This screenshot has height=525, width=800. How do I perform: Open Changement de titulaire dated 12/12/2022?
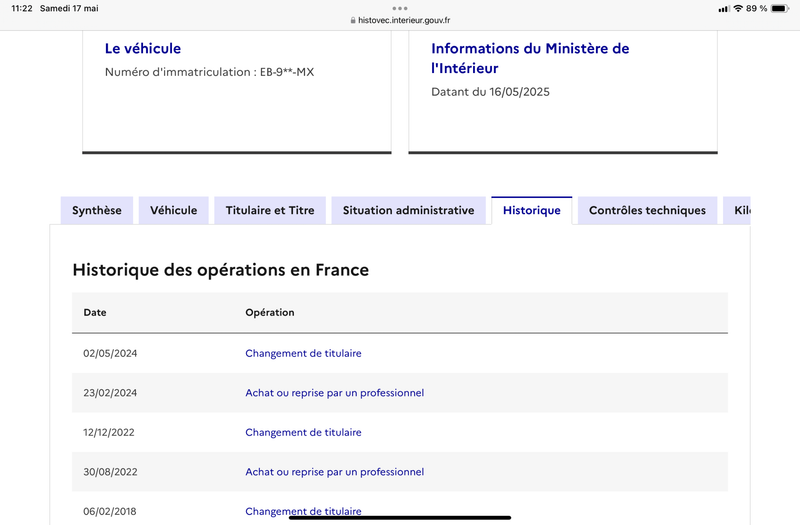303,432
